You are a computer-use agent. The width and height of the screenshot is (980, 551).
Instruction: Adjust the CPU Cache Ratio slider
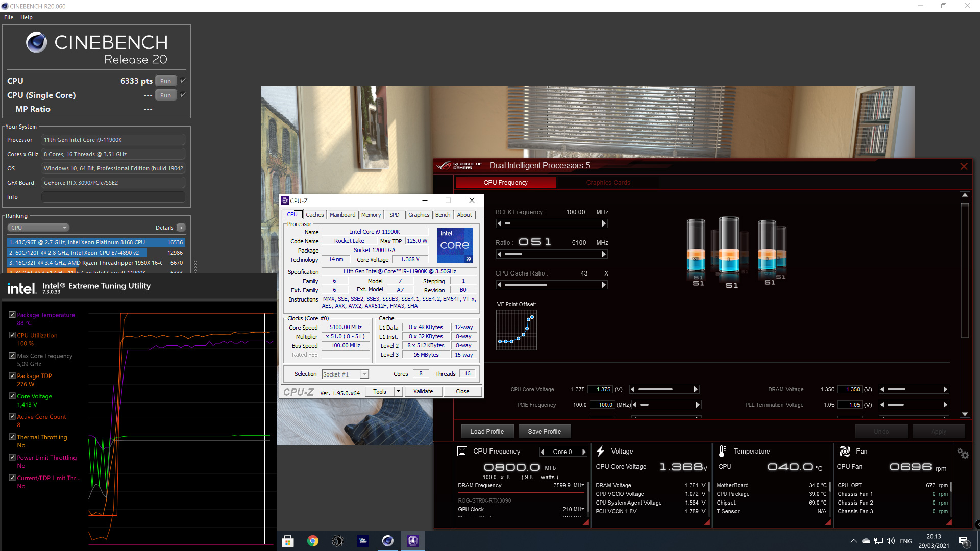tap(552, 285)
